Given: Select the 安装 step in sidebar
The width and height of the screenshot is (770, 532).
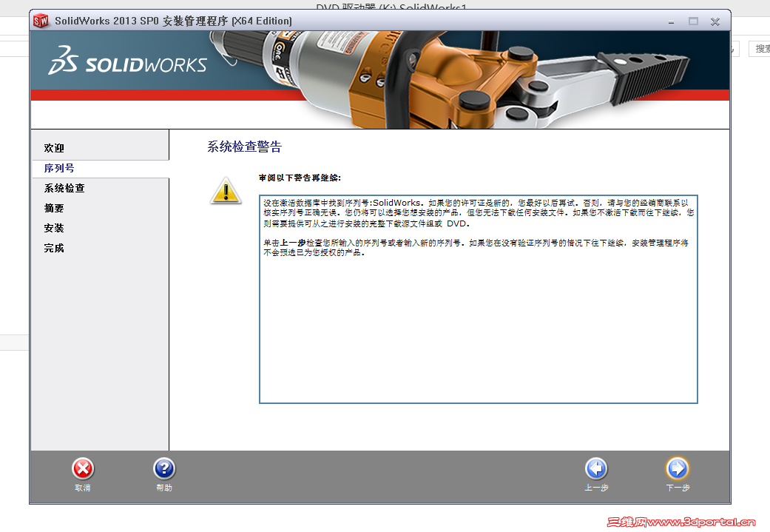Looking at the screenshot, I should pos(54,228).
